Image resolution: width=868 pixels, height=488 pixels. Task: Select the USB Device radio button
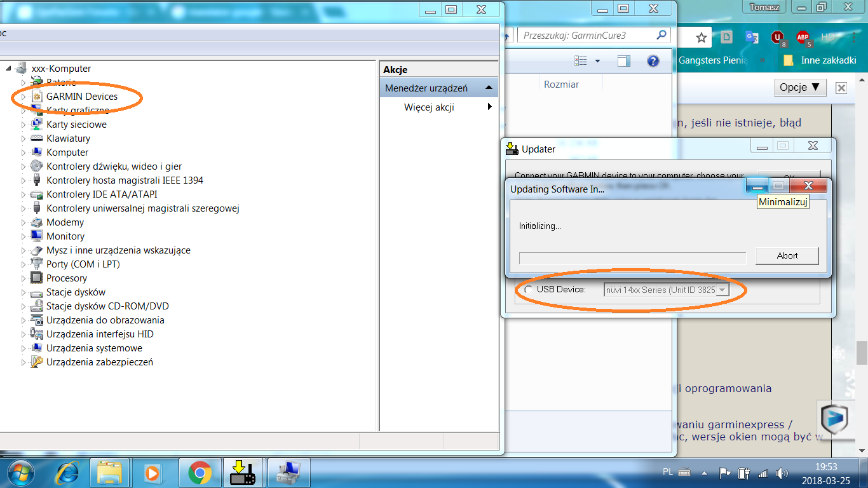pos(529,290)
